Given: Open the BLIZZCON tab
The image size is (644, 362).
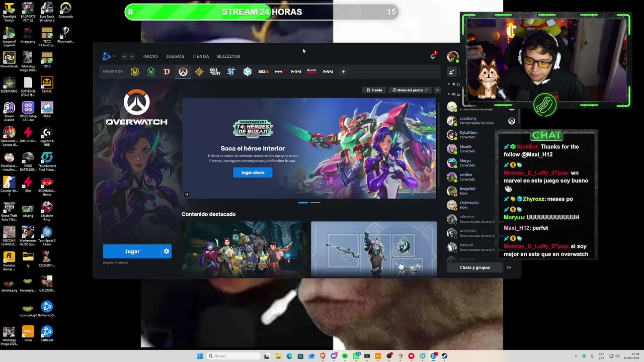Looking at the screenshot, I should coord(228,56).
